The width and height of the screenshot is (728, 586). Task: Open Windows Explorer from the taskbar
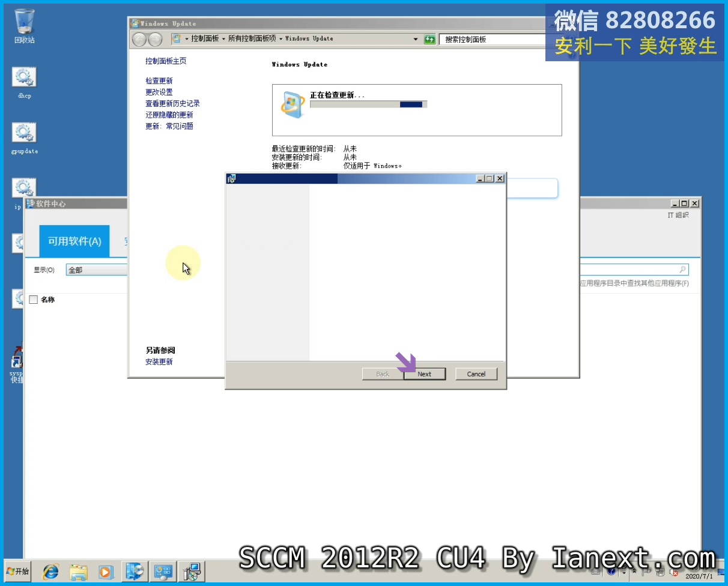[x=79, y=571]
